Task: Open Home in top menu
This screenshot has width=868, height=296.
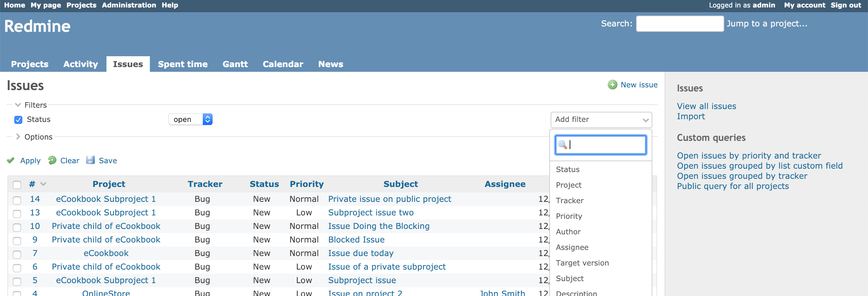Action: point(15,5)
